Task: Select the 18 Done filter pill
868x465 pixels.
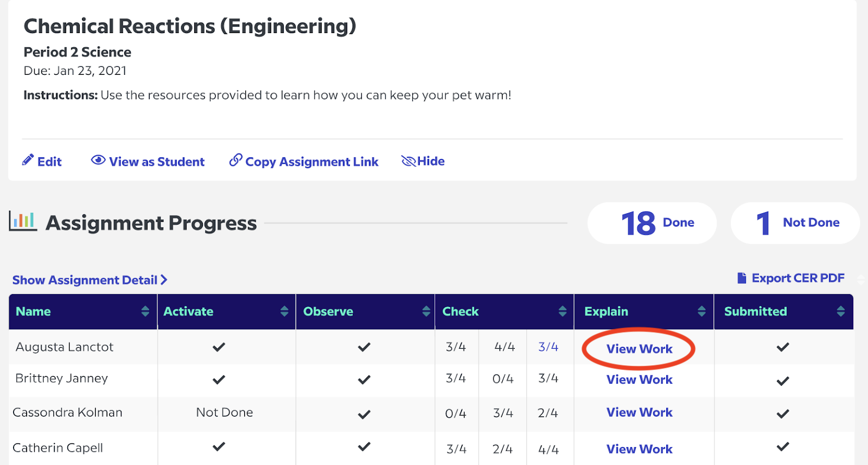Action: pyautogui.click(x=652, y=223)
